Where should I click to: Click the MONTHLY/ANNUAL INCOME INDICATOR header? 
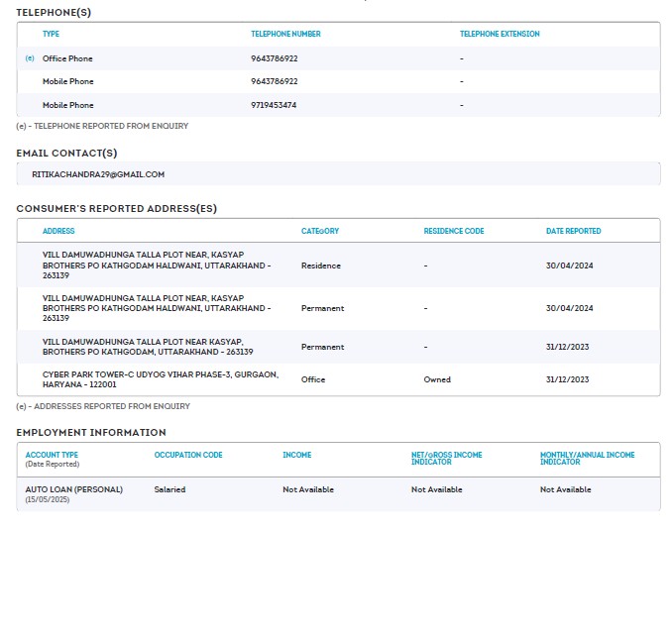(x=588, y=459)
